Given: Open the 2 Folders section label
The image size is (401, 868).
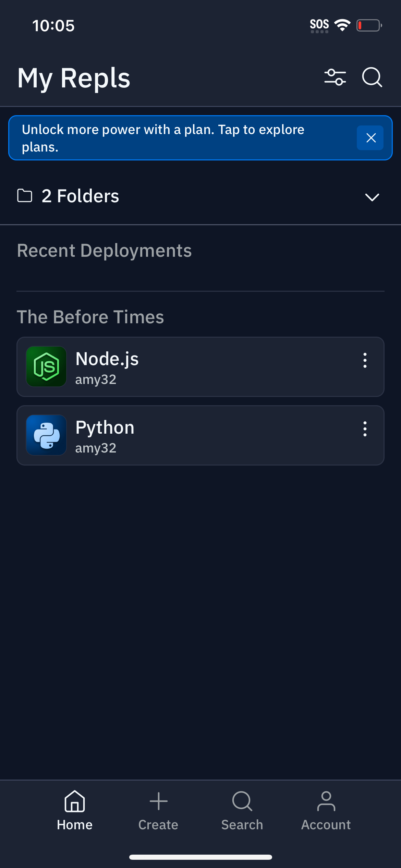Looking at the screenshot, I should [80, 196].
